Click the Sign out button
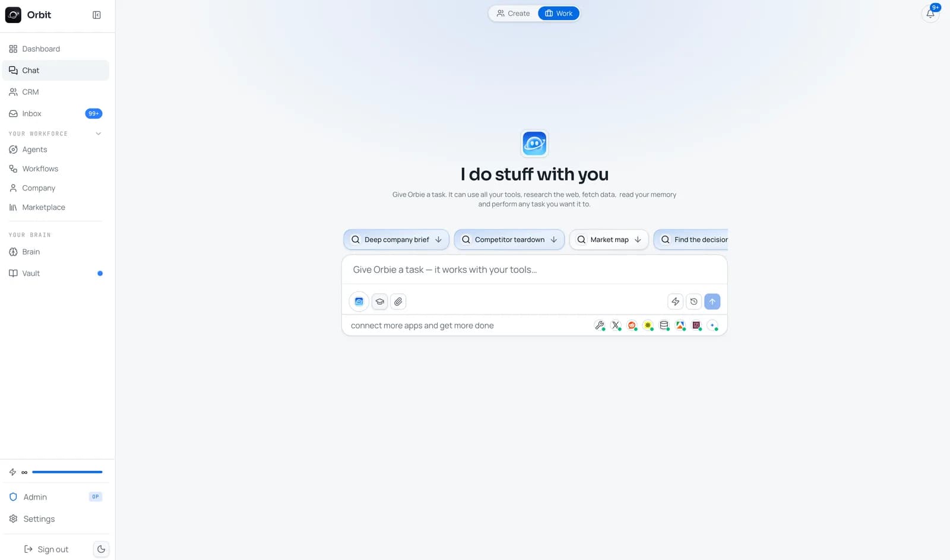The height and width of the screenshot is (560, 950). (46, 549)
